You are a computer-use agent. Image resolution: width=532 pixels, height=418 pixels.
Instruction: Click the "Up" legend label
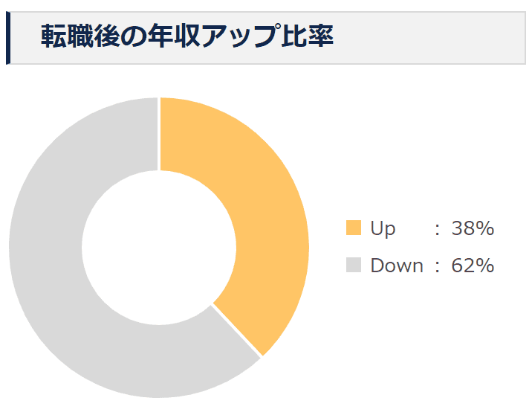pos(383,228)
